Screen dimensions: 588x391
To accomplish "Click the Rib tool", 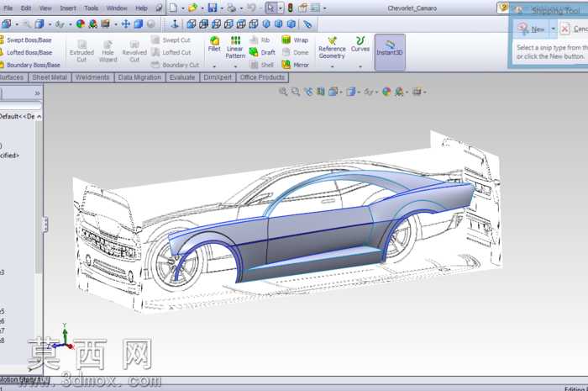I will pyautogui.click(x=260, y=40).
